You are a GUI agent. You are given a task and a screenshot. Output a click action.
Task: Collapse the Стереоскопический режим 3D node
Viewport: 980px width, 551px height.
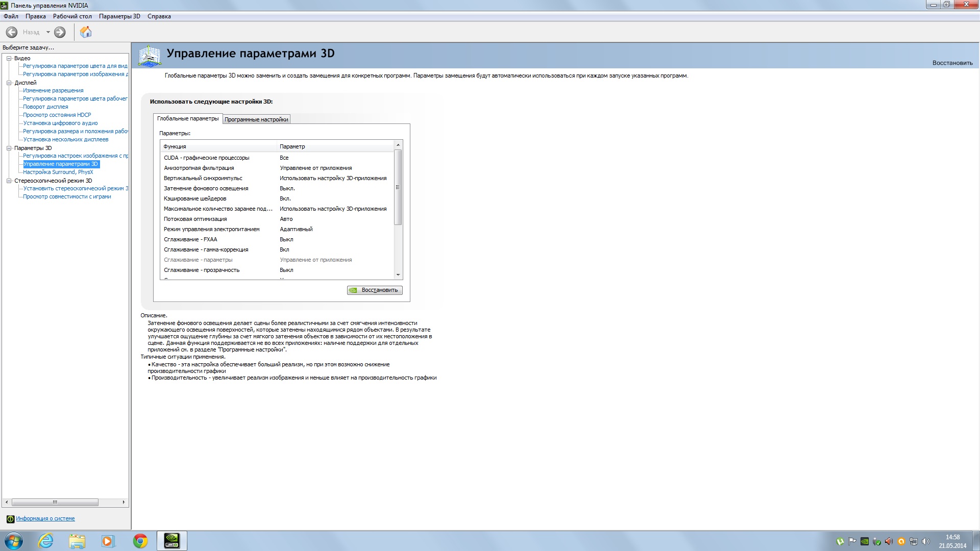click(9, 181)
